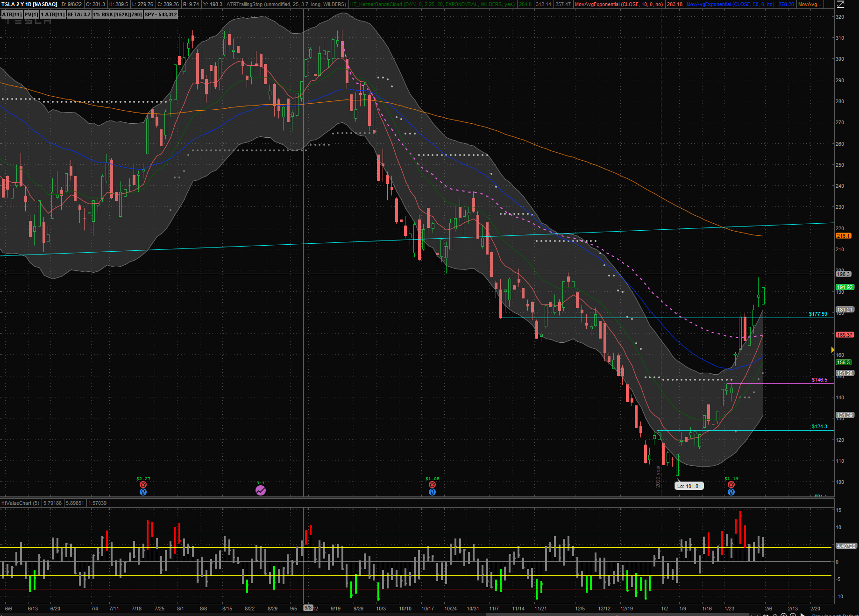Click the 1% RISK [152K][790] label
The width and height of the screenshot is (859, 616).
pos(117,14)
